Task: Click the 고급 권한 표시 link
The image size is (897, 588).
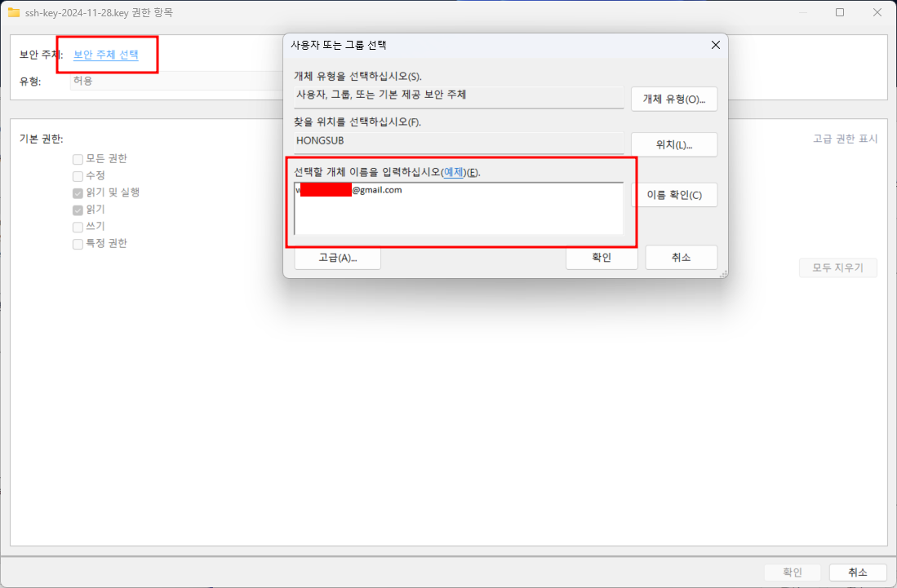Action: 845,139
